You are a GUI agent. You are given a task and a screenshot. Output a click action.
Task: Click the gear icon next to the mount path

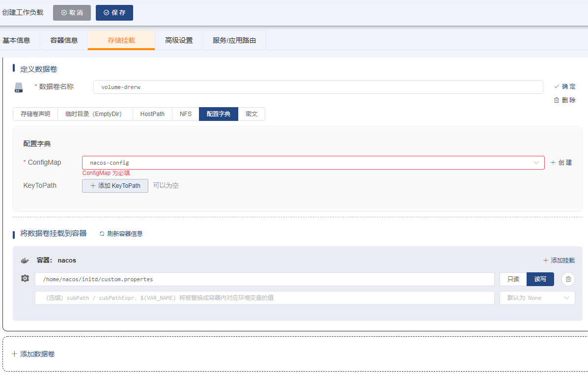[25, 279]
